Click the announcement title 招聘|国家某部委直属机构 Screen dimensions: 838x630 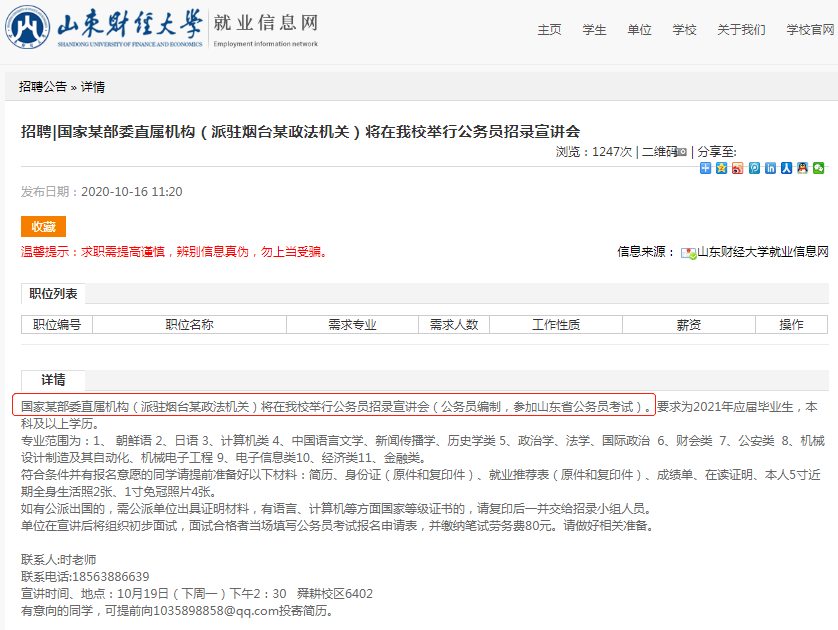(300, 132)
